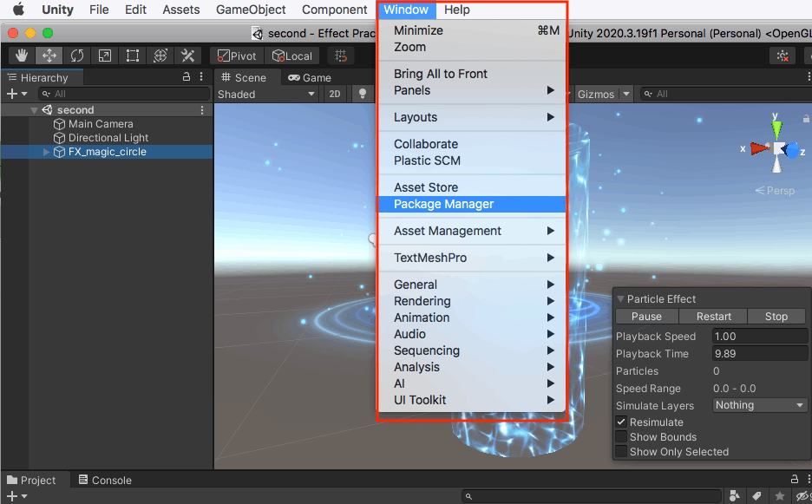Image resolution: width=812 pixels, height=504 pixels.
Task: Toggle hidden packages eye icon
Action: [x=802, y=495]
